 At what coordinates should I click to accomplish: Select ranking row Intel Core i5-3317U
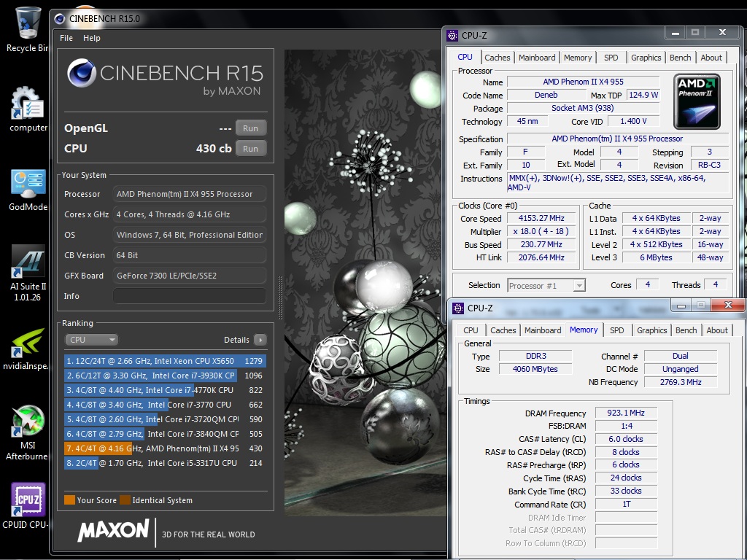click(166, 463)
